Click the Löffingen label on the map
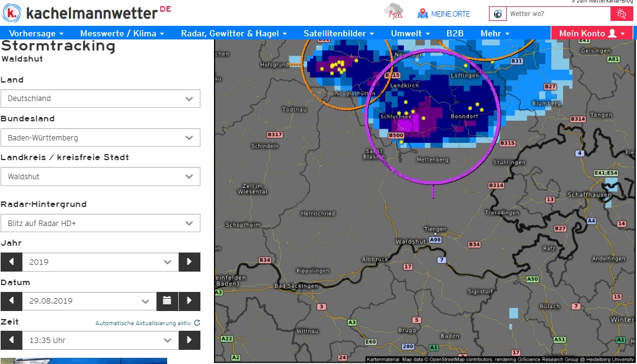Image resolution: width=637 pixels, height=364 pixels. point(465,76)
